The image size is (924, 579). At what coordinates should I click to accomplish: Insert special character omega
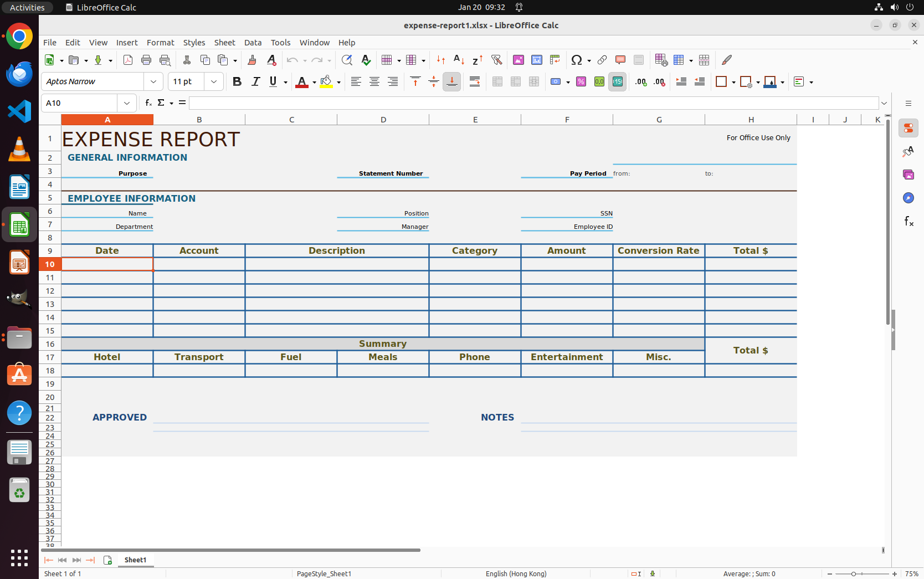(x=578, y=60)
